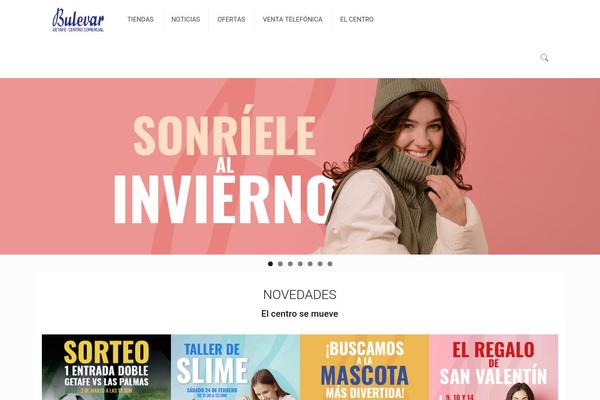Expand the El Centro menu
This screenshot has width=600, height=400.
357,19
